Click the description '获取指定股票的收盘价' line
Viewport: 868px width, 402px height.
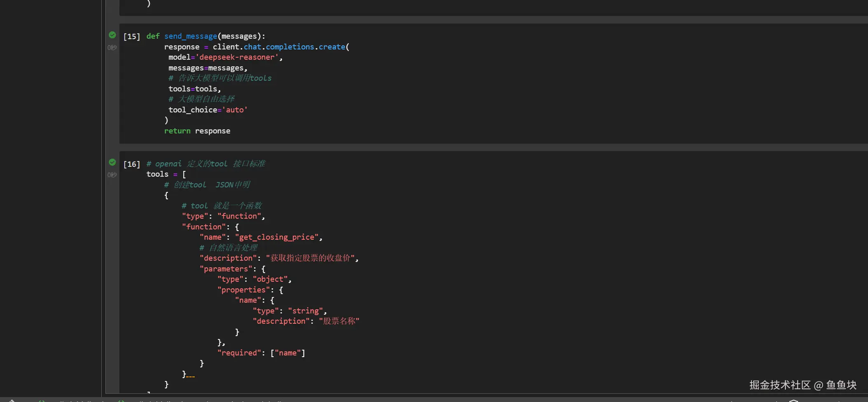click(x=279, y=258)
